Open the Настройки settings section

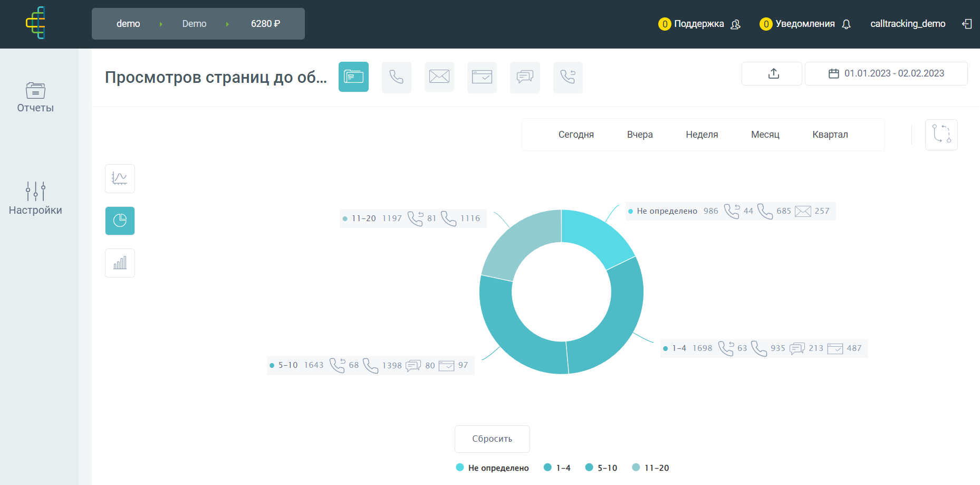(x=35, y=198)
